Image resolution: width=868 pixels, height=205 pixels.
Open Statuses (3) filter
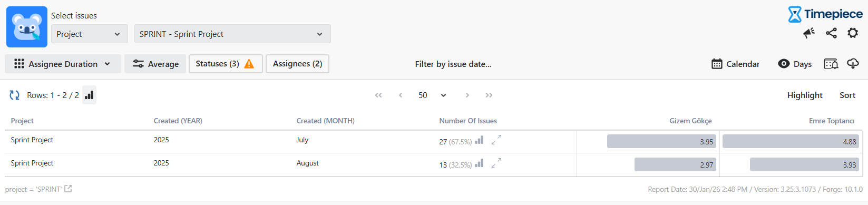(226, 64)
